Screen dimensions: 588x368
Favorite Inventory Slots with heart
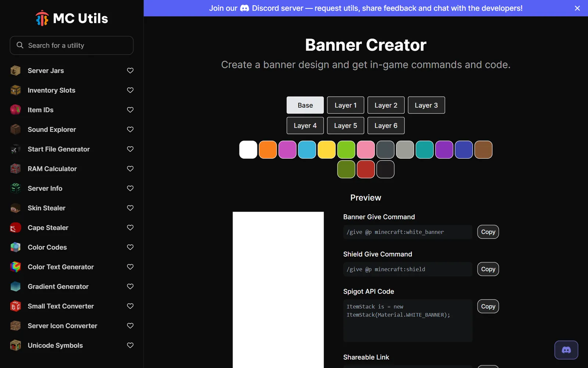click(x=130, y=90)
